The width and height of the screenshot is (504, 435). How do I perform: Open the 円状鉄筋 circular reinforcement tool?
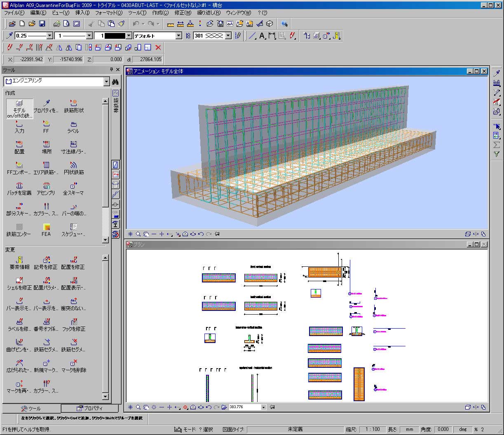[73, 168]
